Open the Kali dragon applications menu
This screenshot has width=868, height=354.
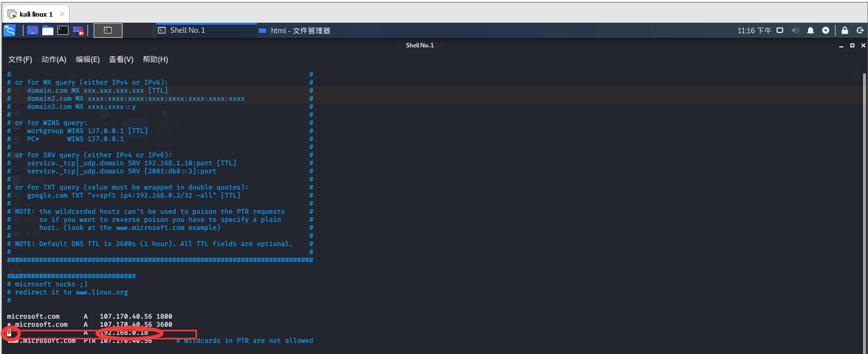10,30
